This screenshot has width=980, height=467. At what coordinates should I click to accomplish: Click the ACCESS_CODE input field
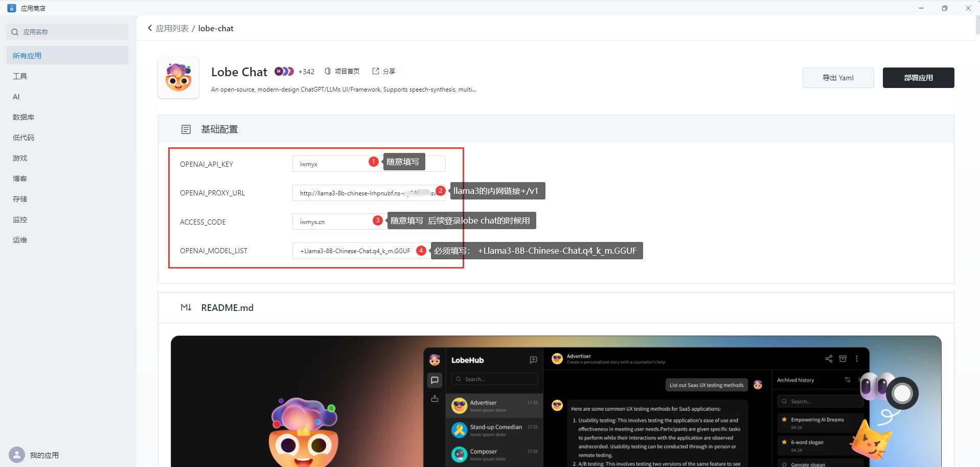point(369,221)
